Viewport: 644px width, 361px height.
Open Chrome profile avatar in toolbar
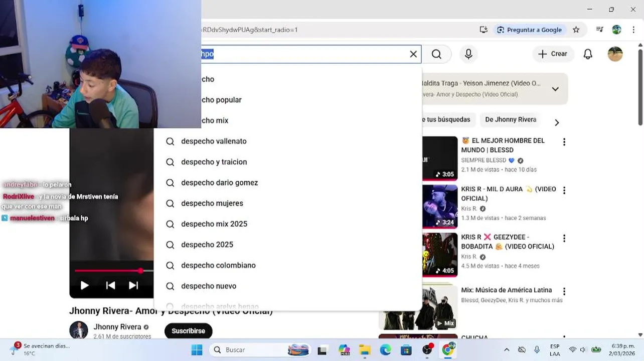click(x=616, y=30)
